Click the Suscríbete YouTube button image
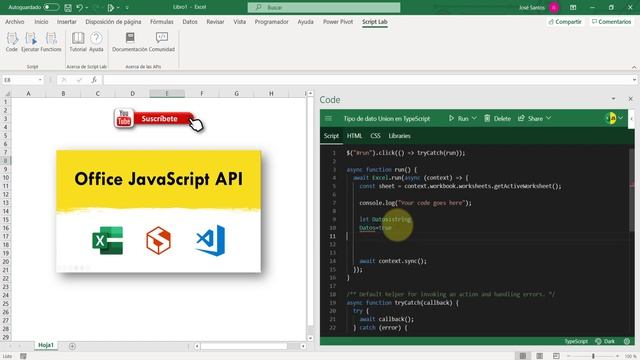Viewport: 640px width, 360px height. pyautogui.click(x=158, y=120)
